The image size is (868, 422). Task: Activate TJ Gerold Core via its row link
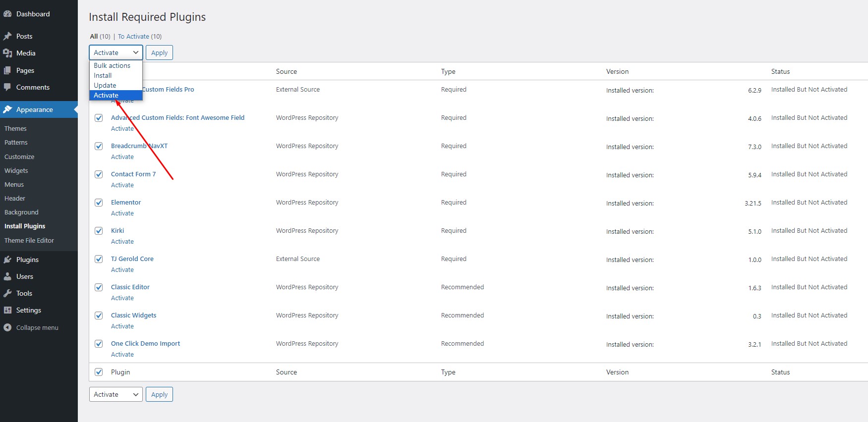[122, 269]
